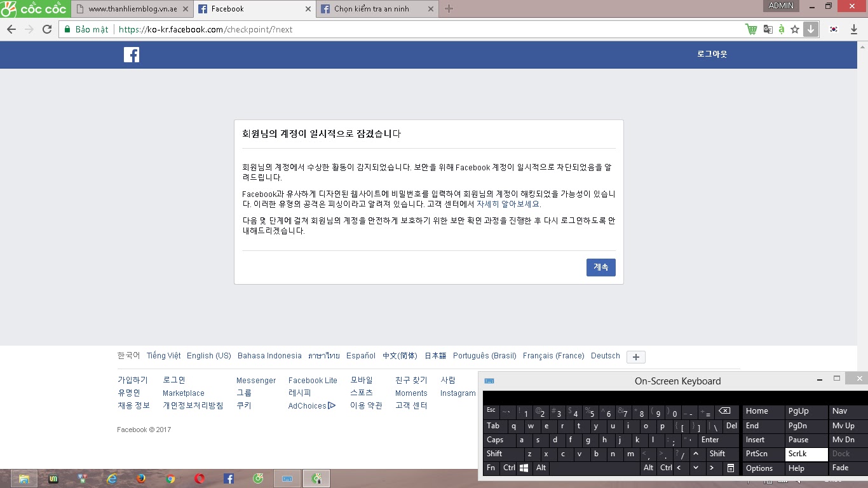Open the AdChoices footer link
This screenshot has width=868, height=488.
(311, 406)
